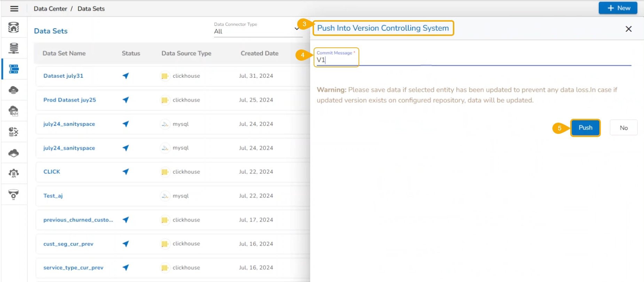Push the commit to version control
Screen dimensions: 644x282
[x=586, y=128]
